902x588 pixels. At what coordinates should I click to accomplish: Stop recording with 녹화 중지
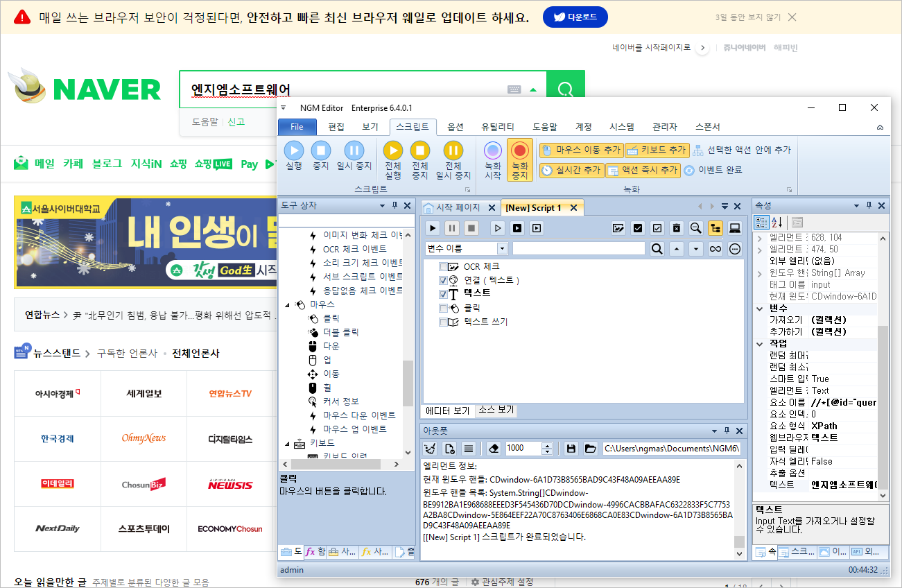point(519,160)
